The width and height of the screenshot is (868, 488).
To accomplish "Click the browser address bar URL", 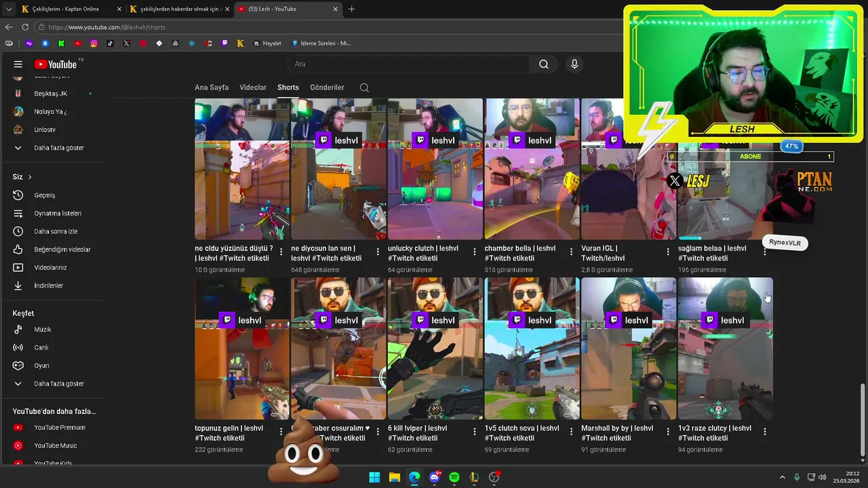I will click(x=107, y=27).
